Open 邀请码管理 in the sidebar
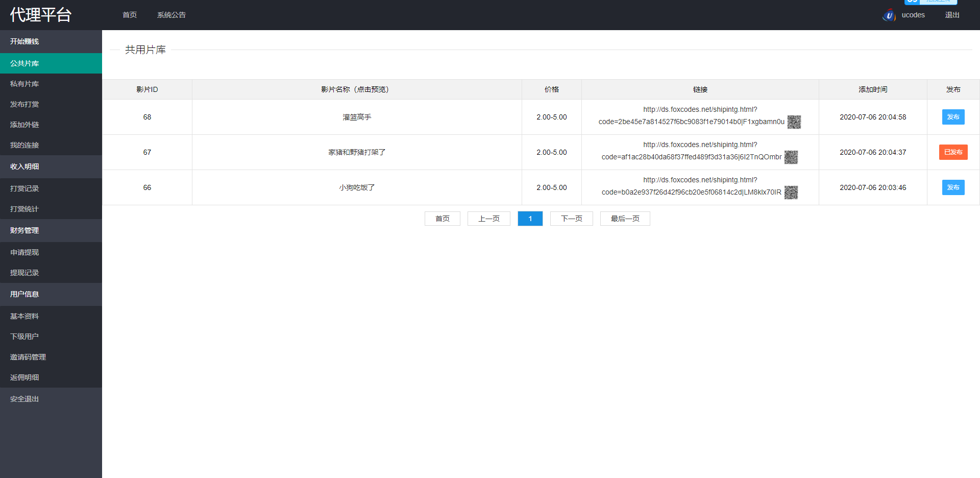This screenshot has height=478, width=980. 28,357
